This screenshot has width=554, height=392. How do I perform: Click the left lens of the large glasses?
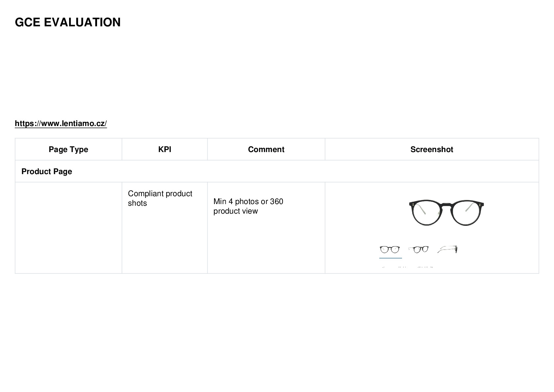[427, 214]
